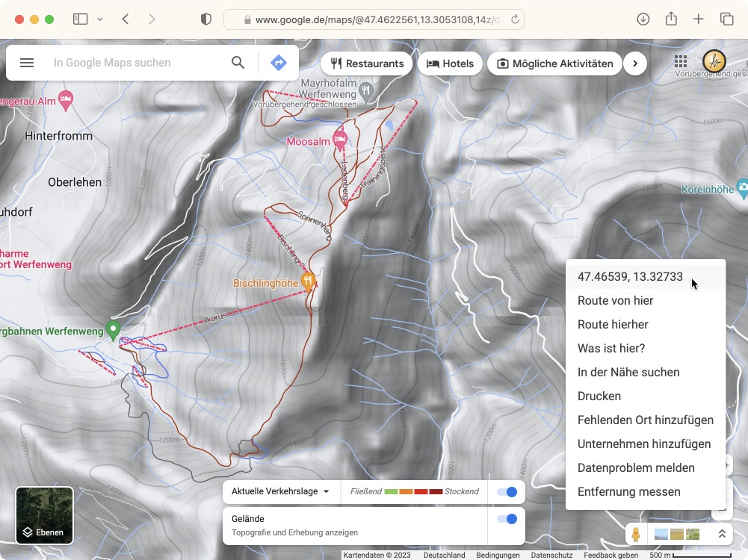
Task: Click the search magnifier icon
Action: coord(238,63)
